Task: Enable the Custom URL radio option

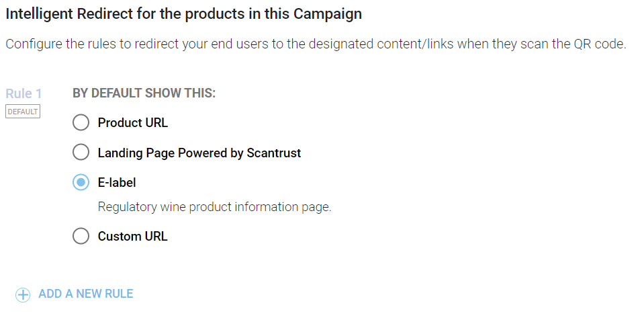Action: [x=81, y=236]
